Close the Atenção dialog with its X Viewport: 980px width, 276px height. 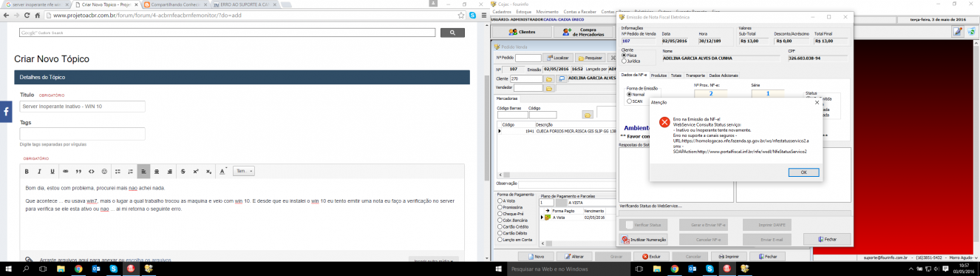coord(817,103)
